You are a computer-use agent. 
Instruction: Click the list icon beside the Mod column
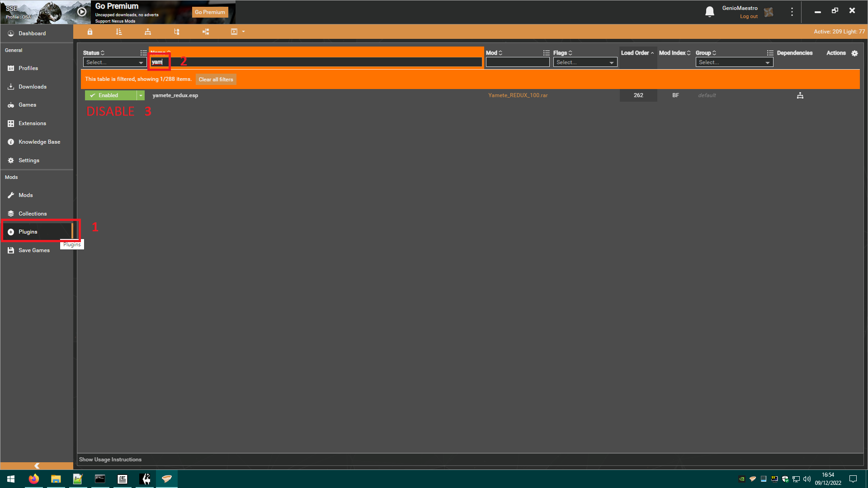pos(547,53)
